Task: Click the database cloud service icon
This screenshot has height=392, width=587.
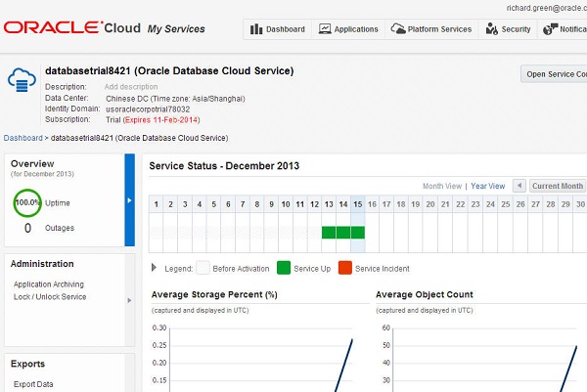Action: [x=22, y=80]
